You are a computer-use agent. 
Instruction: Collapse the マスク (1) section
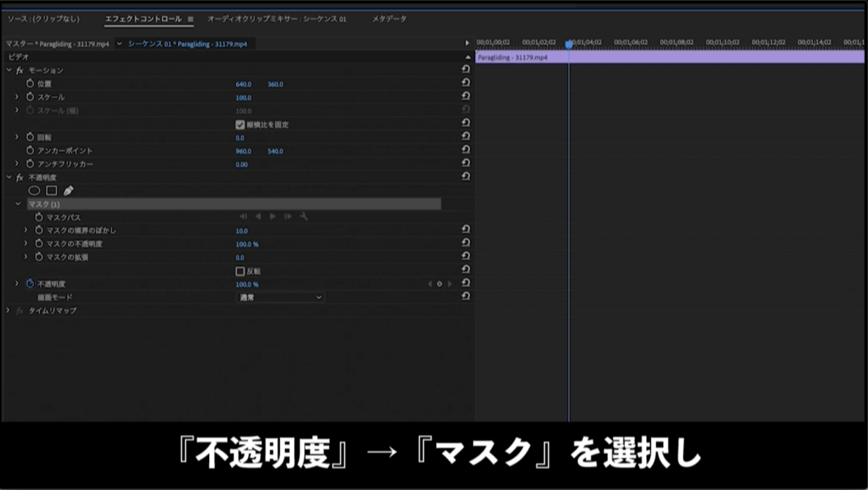(x=17, y=203)
